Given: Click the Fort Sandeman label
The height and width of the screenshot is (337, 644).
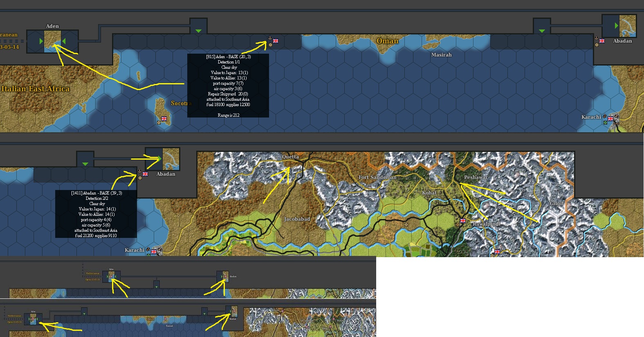Looking at the screenshot, I should 377,177.
